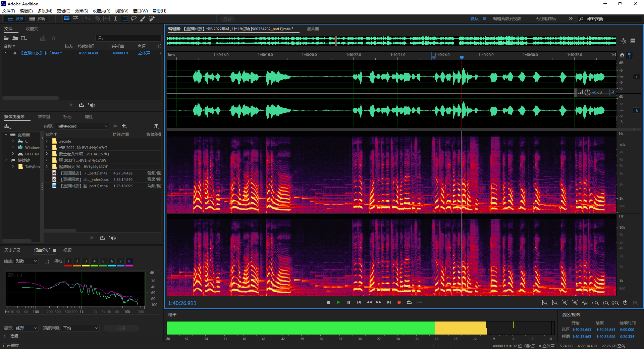The height and width of the screenshot is (349, 644).
Task: Add a shortcut in the Media Browser
Action: [124, 126]
